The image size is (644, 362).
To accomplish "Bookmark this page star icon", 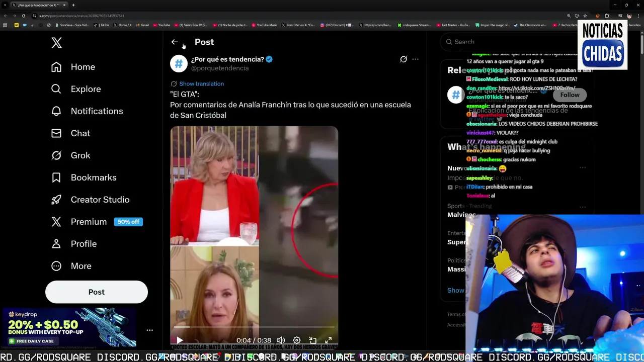I will [585, 16].
